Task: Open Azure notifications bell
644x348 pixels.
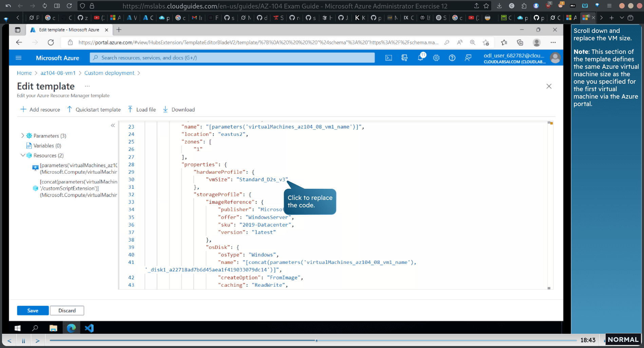Action: 421,57
